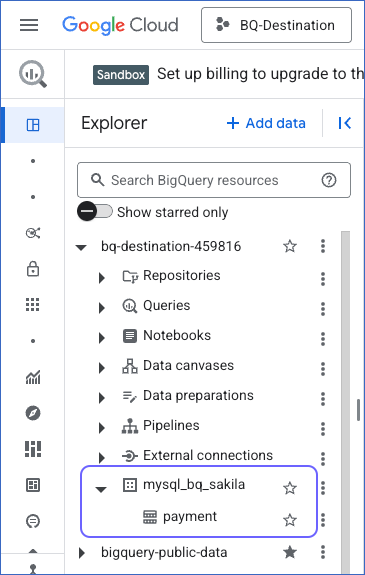The image size is (365, 575).
Task: Open the table layout sidebar icon
Action: (33, 485)
